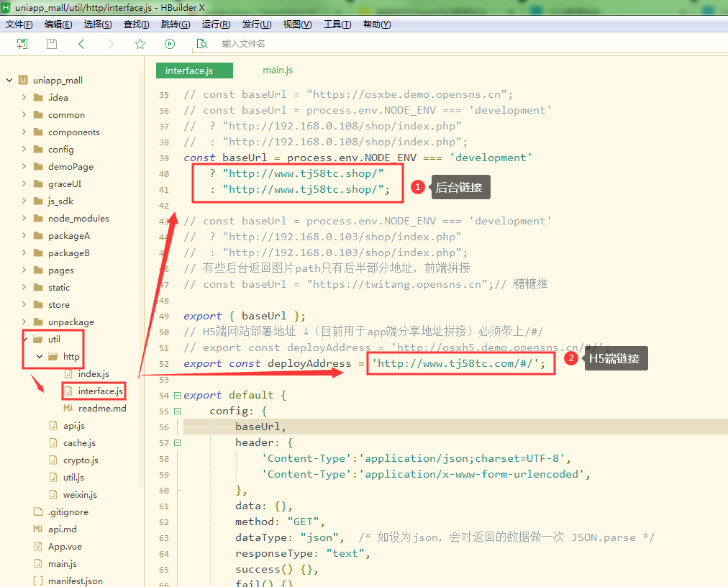Switch to the main.js editor tab
The height and width of the screenshot is (587, 728).
click(x=278, y=70)
